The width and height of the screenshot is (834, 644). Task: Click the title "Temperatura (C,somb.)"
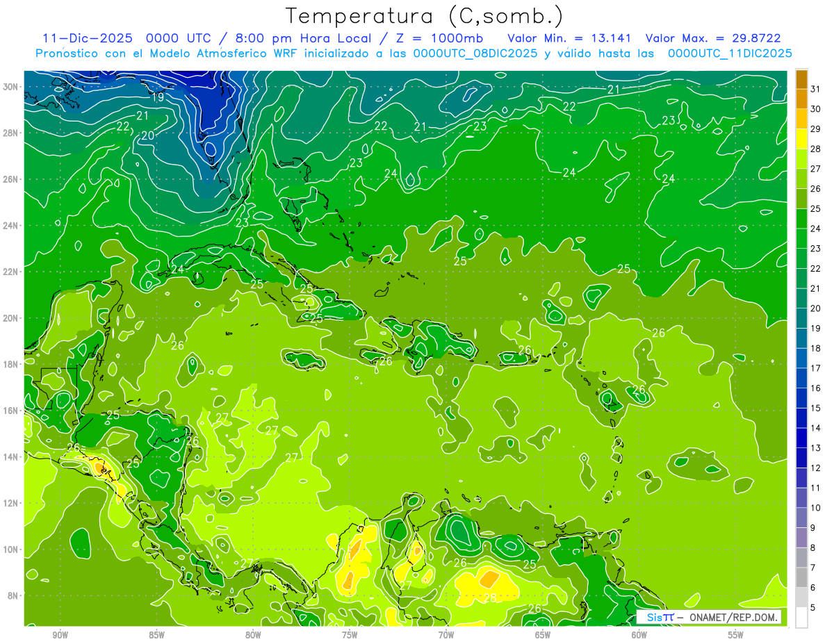pyautogui.click(x=424, y=17)
